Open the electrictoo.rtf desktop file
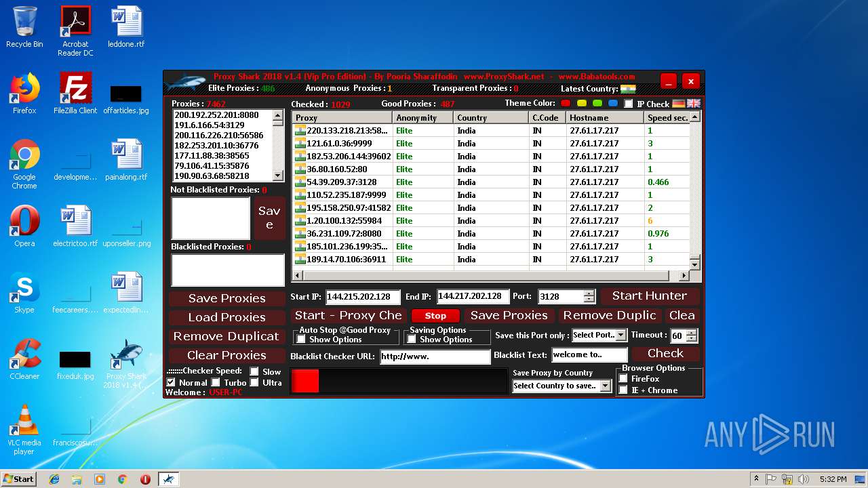 tap(75, 226)
